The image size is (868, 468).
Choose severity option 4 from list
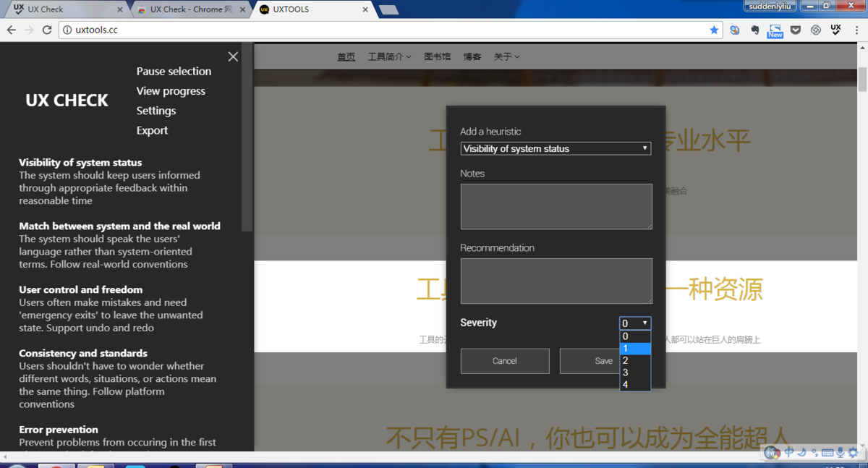[x=635, y=385]
